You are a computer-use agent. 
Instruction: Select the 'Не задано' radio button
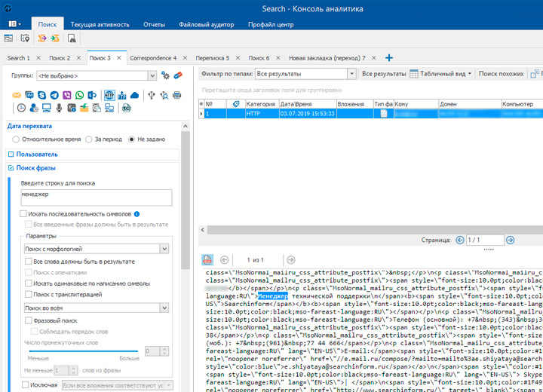point(131,139)
